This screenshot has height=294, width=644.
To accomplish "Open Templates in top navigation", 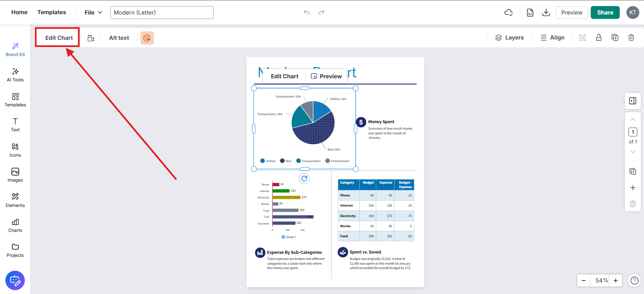I will tap(52, 12).
